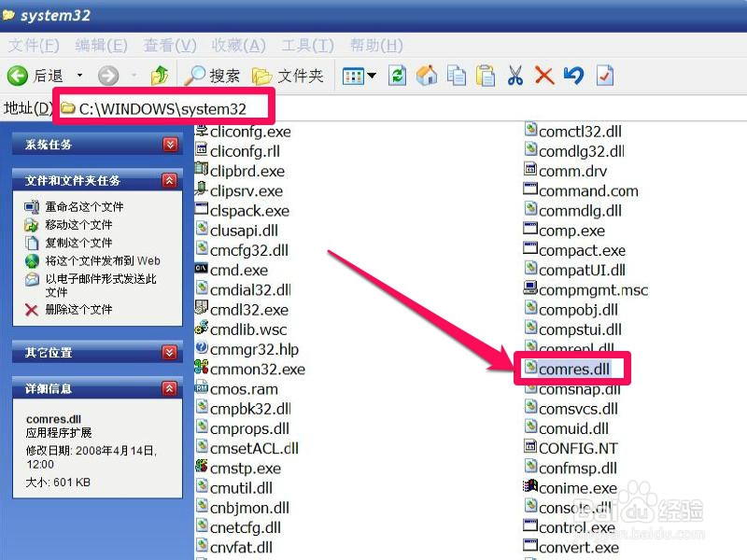The height and width of the screenshot is (560, 747).
Task: Select the conime.exe file icon
Action: (530, 486)
